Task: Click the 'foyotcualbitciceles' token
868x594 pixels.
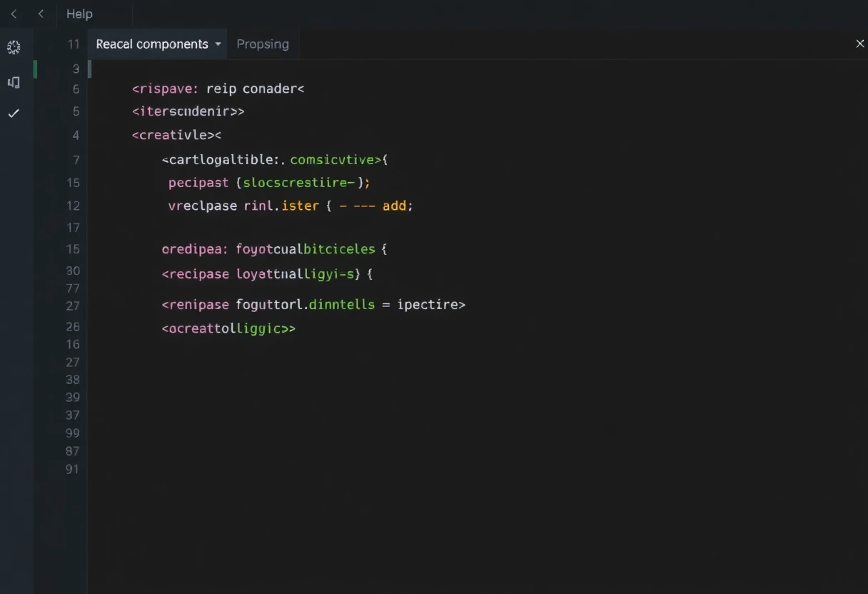Action: (306, 249)
